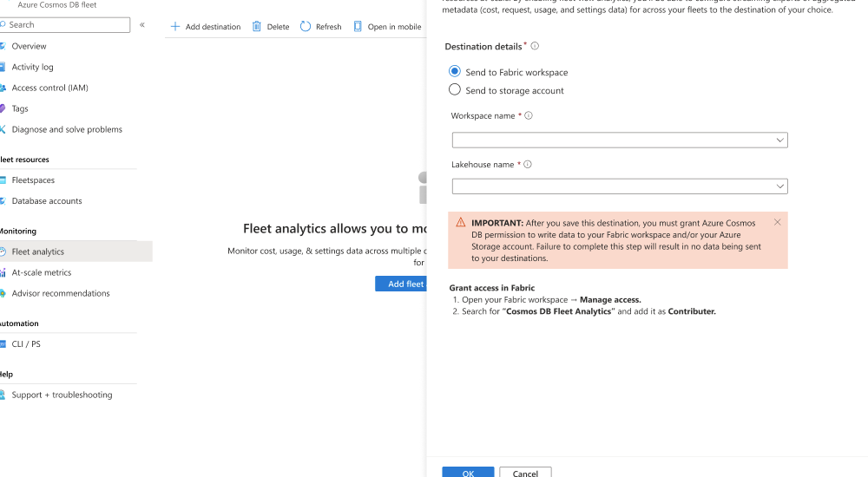The height and width of the screenshot is (477, 868).
Task: Click the Delete trash icon
Action: click(x=257, y=27)
